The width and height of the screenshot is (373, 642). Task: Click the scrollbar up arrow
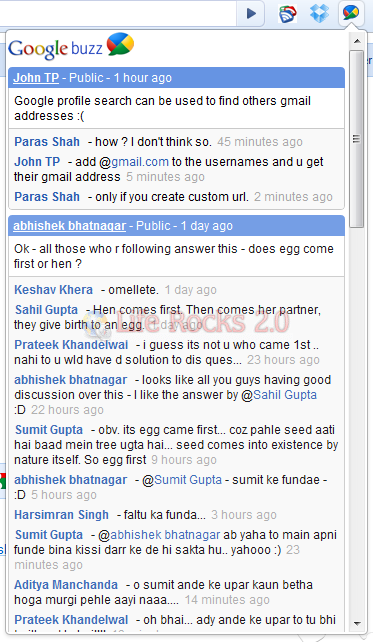tap(357, 41)
